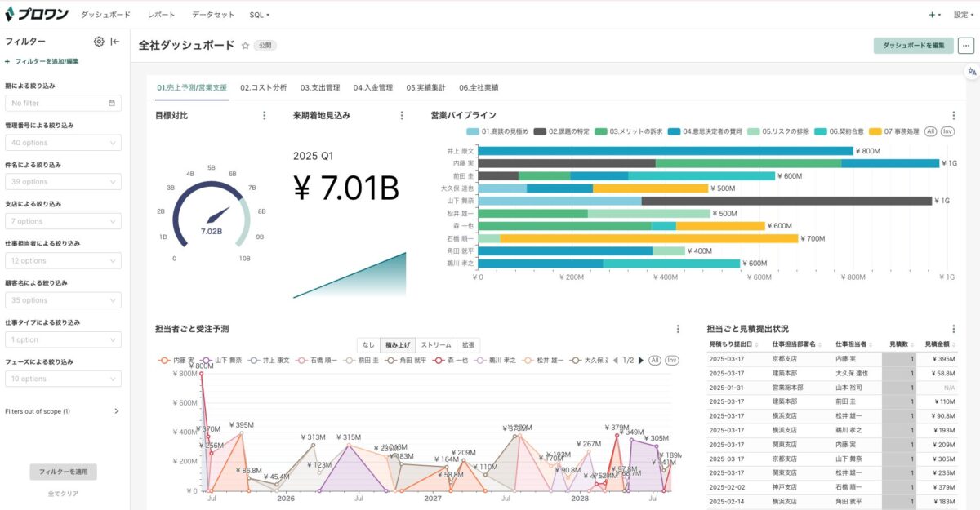The height and width of the screenshot is (510, 980).
Task: Open the 目標対比 chart kebab menu
Action: tap(264, 116)
